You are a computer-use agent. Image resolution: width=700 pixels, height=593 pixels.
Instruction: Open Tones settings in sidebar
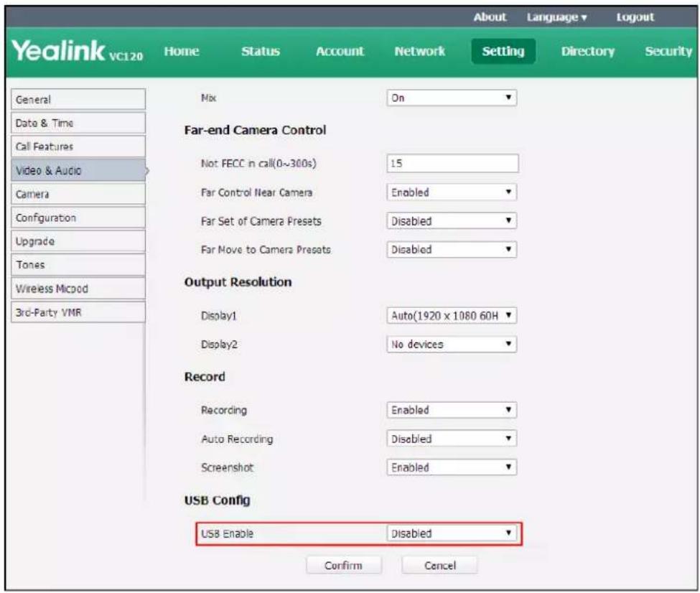coord(78,265)
